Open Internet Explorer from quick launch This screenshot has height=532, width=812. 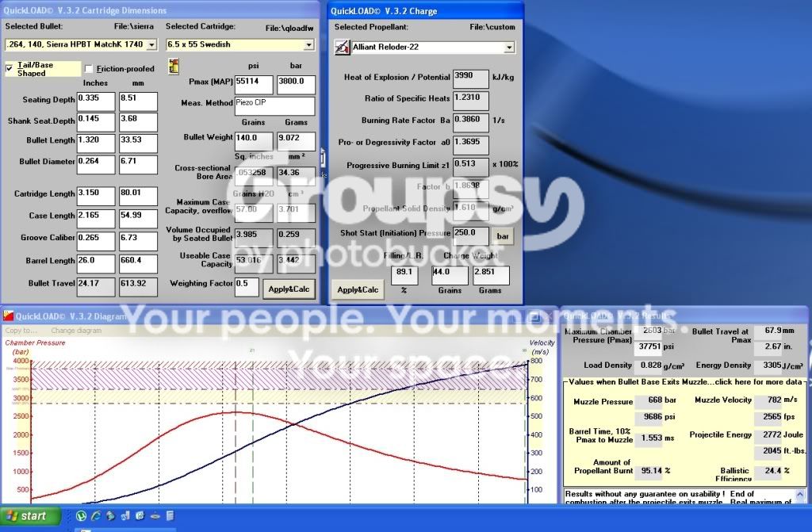96,515
